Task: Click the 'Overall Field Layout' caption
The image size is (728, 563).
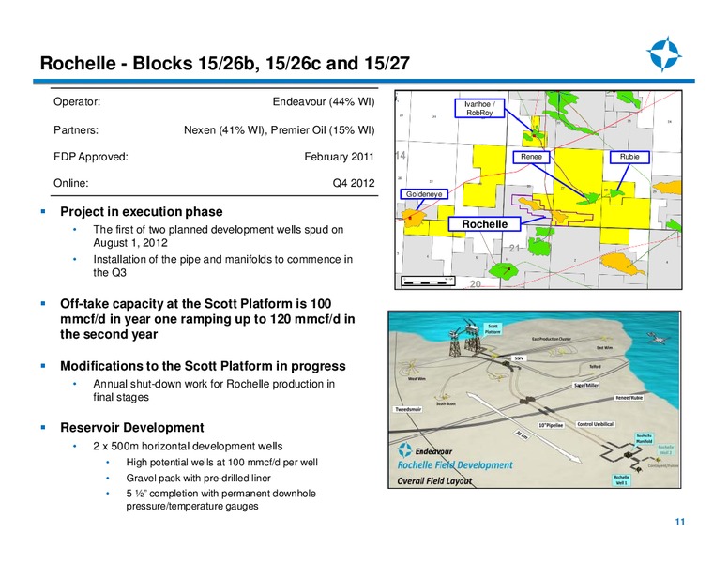Action: 434,480
